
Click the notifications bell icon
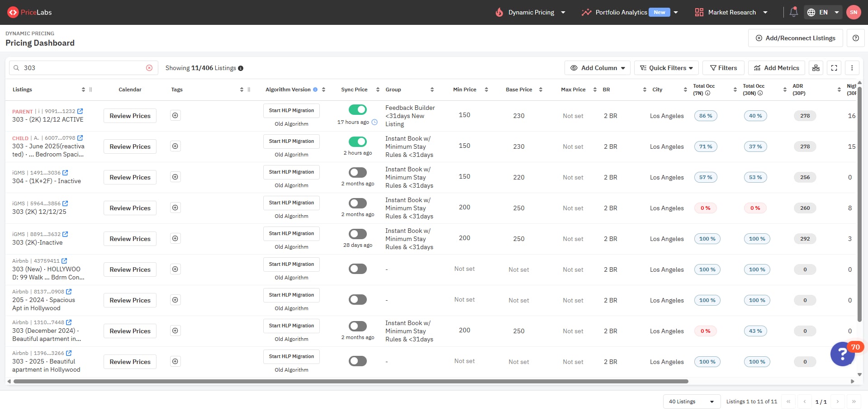[x=793, y=12]
